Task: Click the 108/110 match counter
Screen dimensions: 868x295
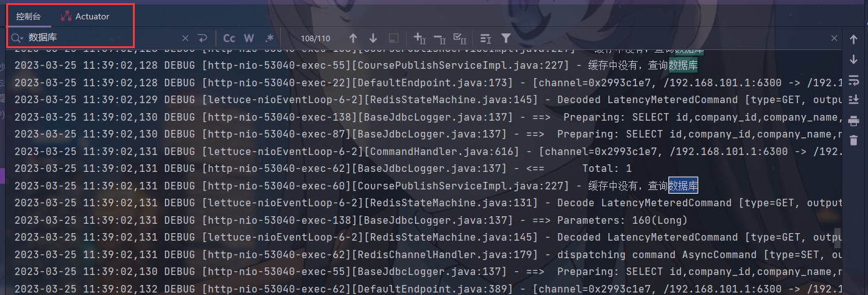Action: [315, 39]
